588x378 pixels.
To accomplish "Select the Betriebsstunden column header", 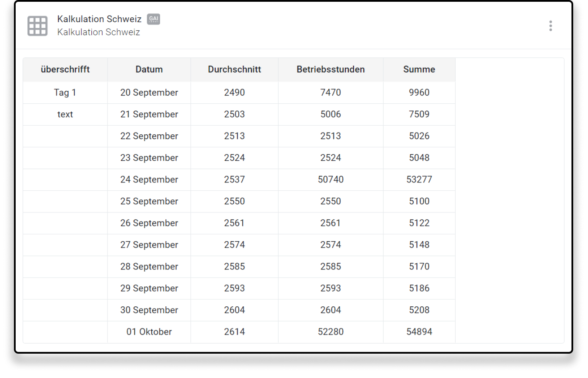I will pyautogui.click(x=331, y=70).
